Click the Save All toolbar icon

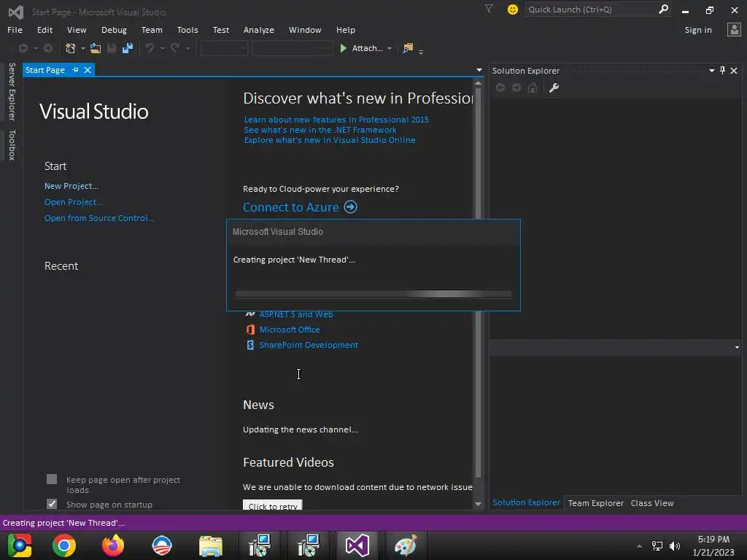(x=127, y=48)
